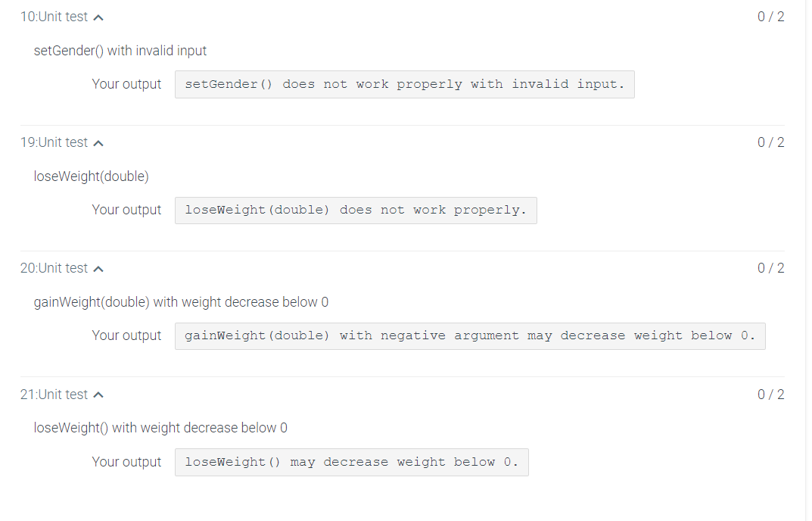Open the 10:Unit test header link
The width and height of the screenshot is (812, 521).
click(53, 16)
